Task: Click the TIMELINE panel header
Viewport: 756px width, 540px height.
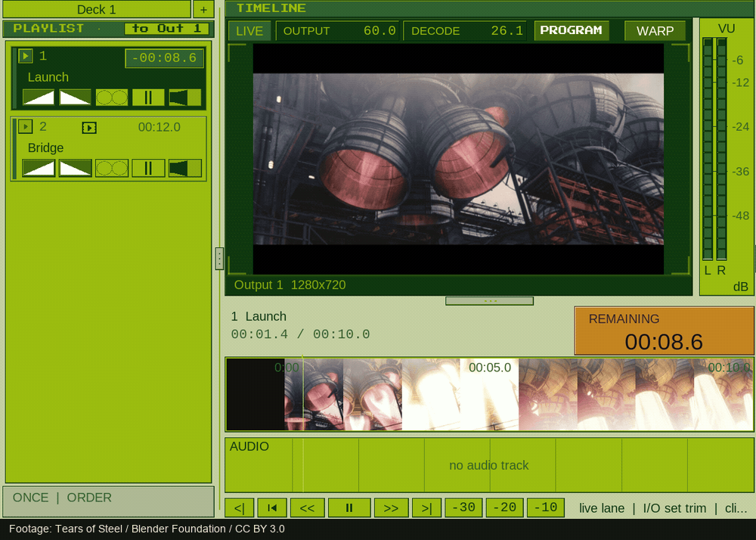Action: click(491, 8)
